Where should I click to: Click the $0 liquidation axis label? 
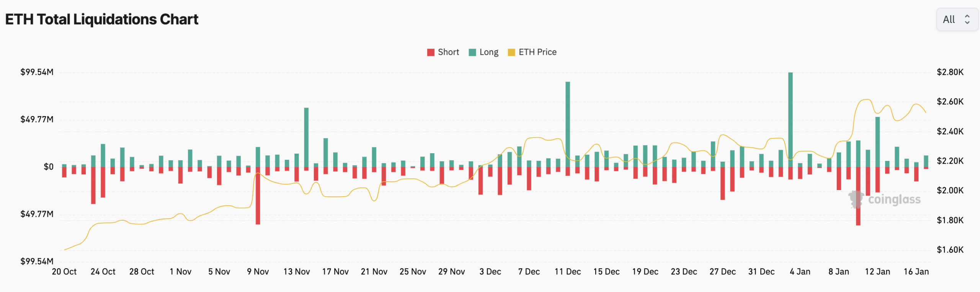click(x=49, y=167)
